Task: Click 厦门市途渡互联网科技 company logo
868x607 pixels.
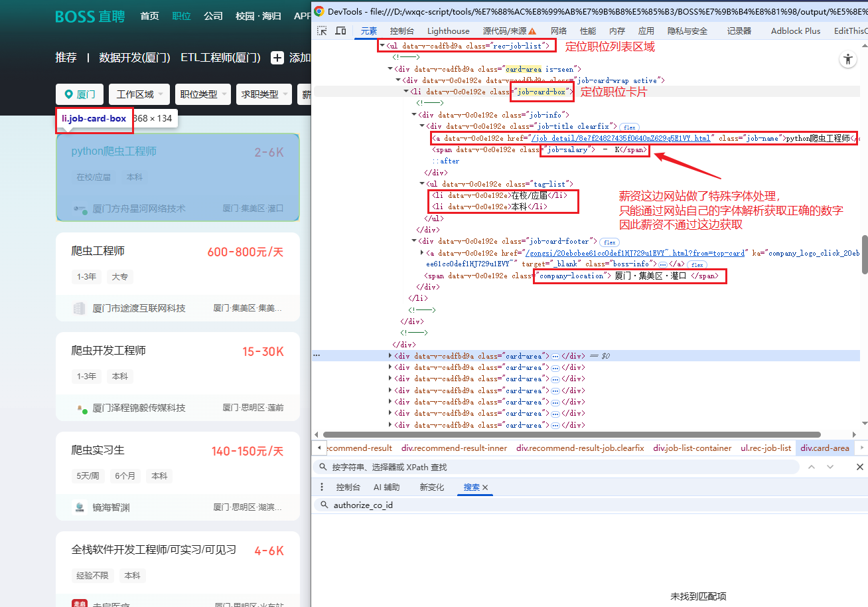Action: point(80,308)
